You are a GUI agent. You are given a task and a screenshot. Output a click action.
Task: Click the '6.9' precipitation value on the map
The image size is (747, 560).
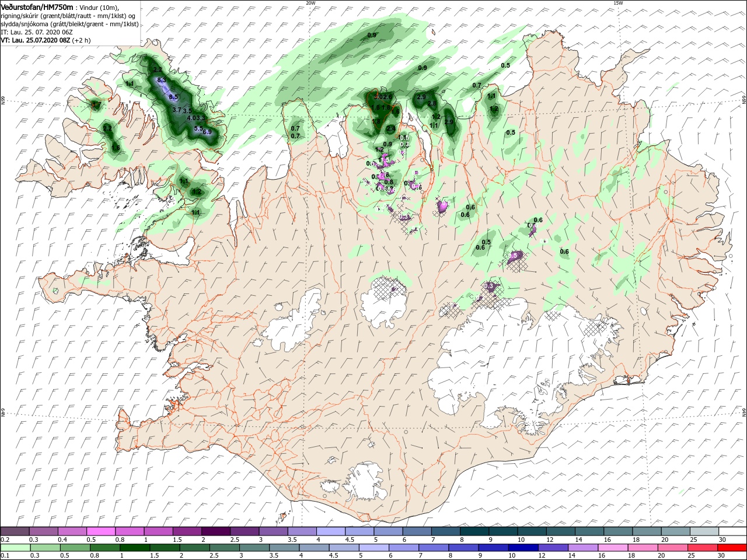(x=207, y=132)
